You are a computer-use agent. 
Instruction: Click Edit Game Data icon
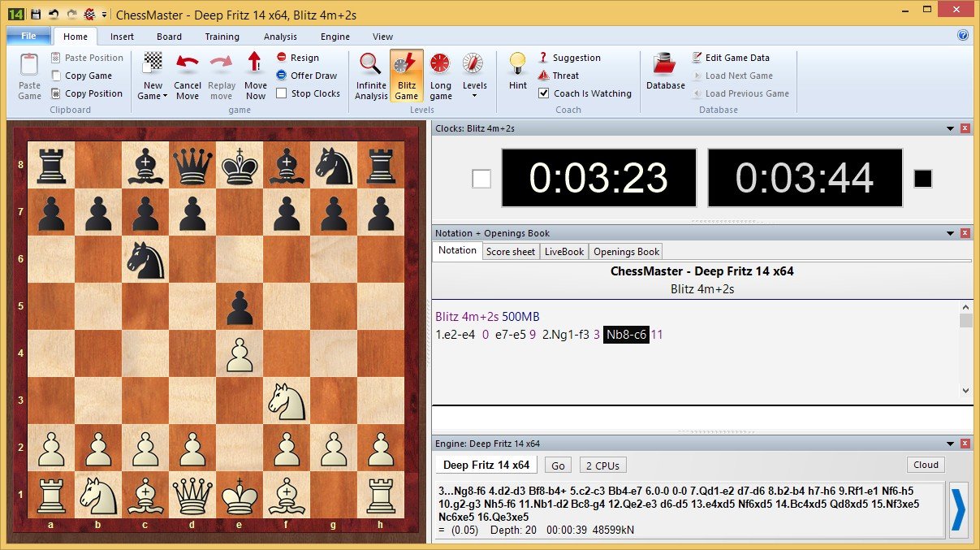click(x=697, y=58)
